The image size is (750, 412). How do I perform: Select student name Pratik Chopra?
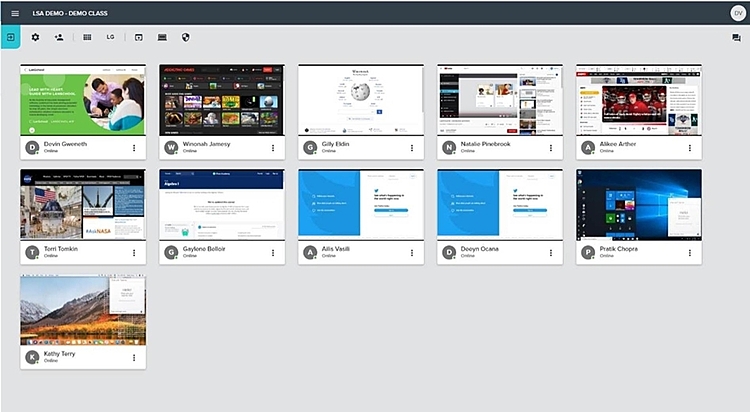point(619,249)
